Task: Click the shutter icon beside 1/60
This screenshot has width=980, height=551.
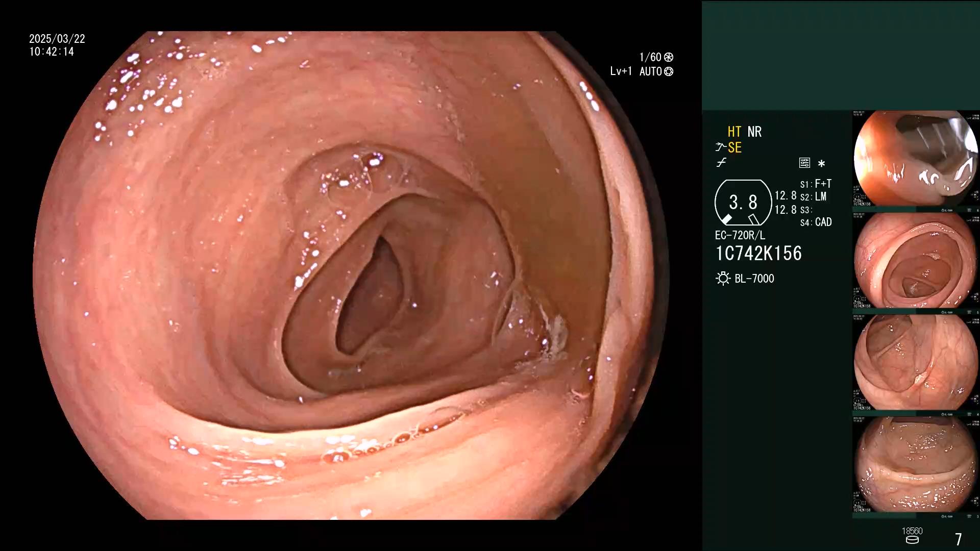Action: (x=668, y=57)
